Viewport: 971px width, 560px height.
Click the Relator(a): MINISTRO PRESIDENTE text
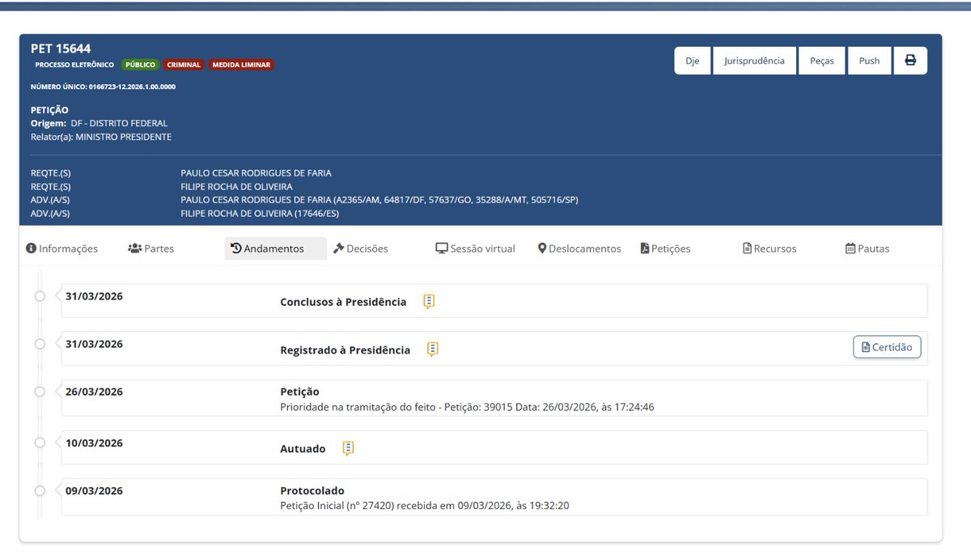pyautogui.click(x=101, y=137)
